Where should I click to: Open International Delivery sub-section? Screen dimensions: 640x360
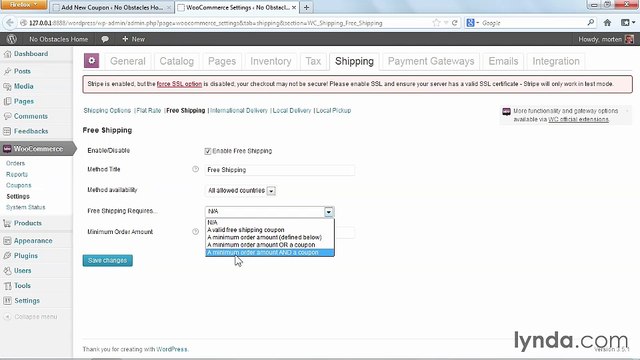239,111
